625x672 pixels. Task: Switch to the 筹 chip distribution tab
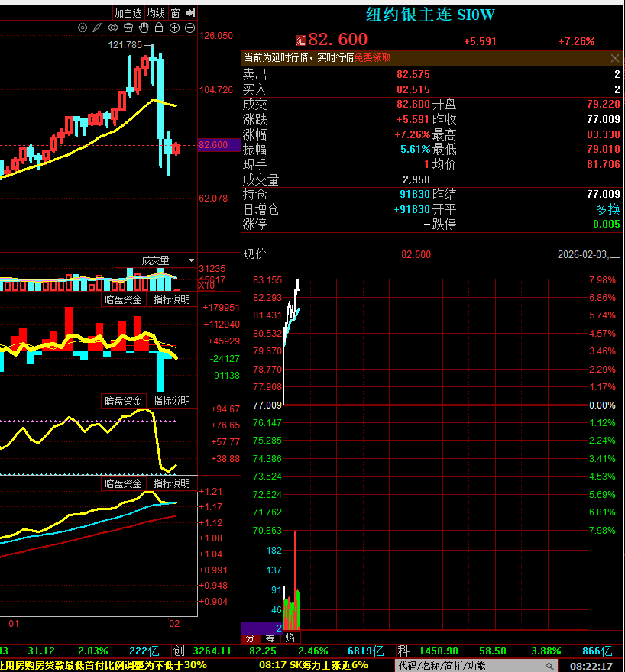270,638
